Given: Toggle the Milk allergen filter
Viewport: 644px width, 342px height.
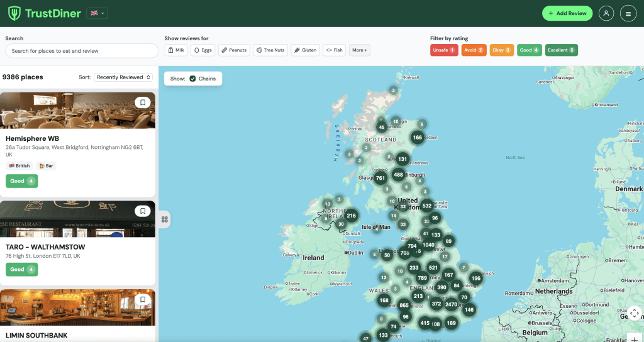Looking at the screenshot, I should click(176, 50).
